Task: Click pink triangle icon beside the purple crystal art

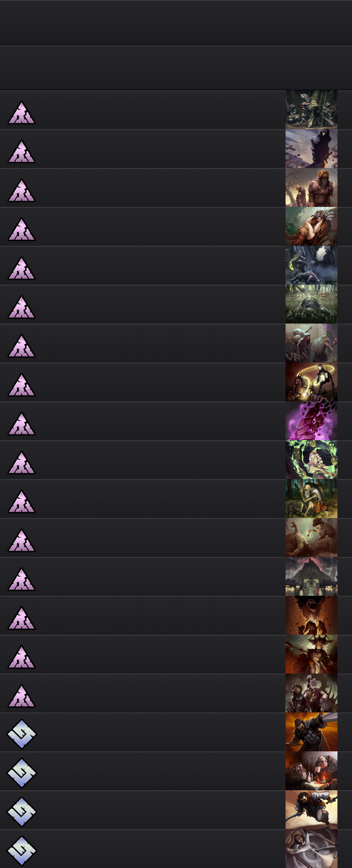Action: pos(21,424)
